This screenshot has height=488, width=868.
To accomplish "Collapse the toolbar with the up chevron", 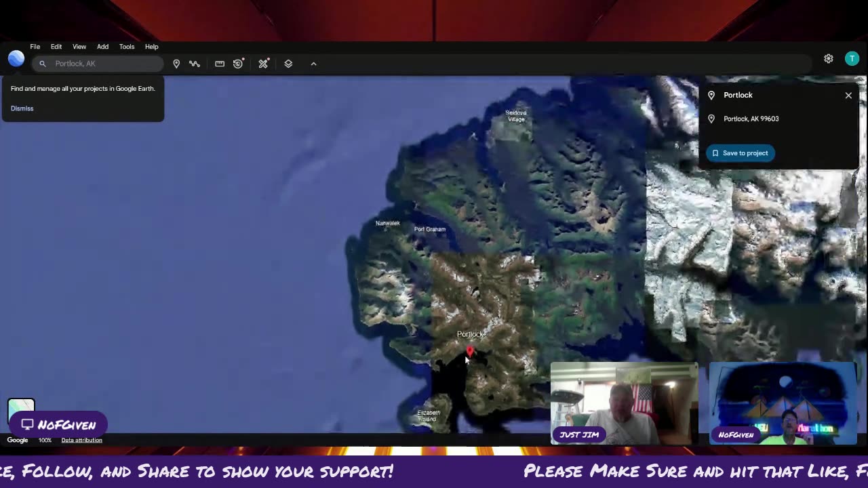I will [313, 64].
